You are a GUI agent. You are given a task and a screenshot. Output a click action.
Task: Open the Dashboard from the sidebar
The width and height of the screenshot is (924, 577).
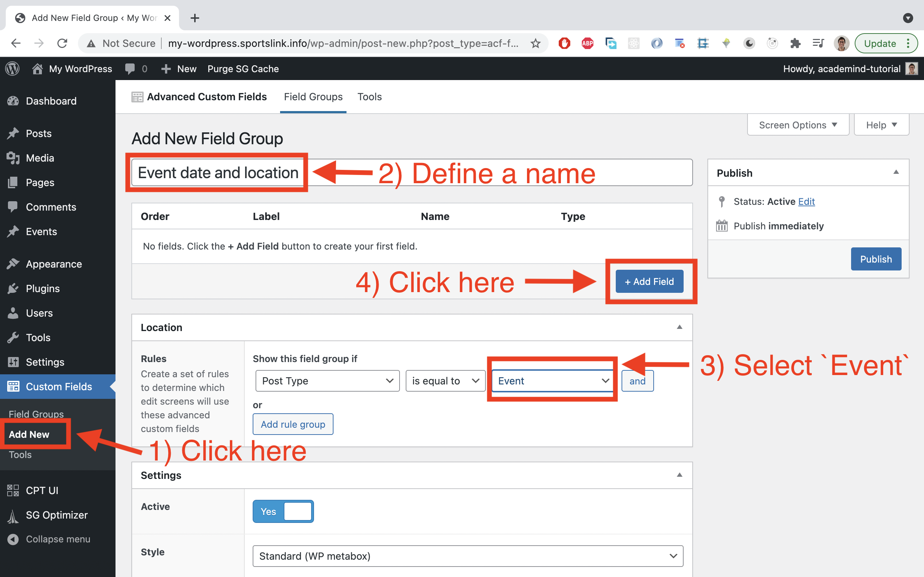point(51,101)
